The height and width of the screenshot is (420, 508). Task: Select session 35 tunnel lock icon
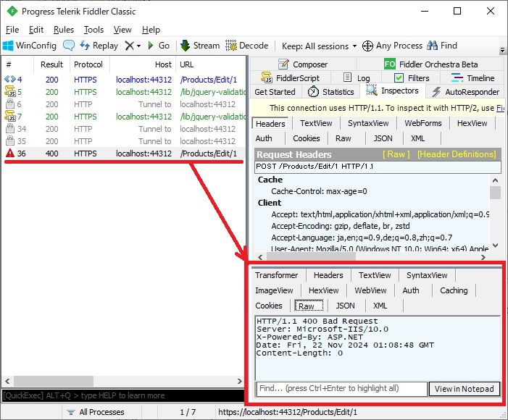(10, 140)
